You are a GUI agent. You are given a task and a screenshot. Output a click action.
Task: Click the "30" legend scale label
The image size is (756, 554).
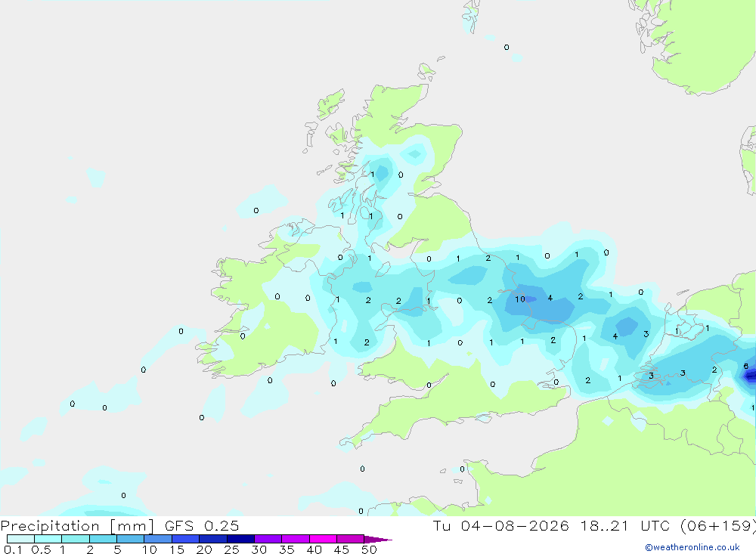[x=259, y=549]
